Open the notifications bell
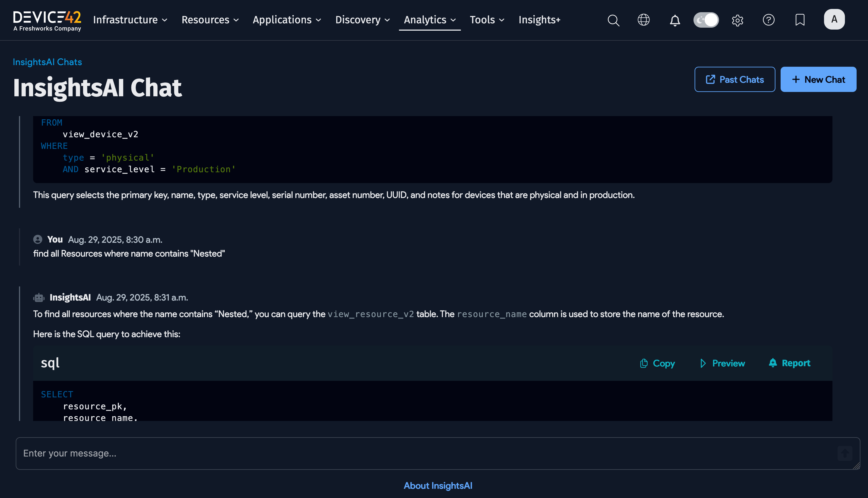This screenshot has width=868, height=498. [675, 20]
